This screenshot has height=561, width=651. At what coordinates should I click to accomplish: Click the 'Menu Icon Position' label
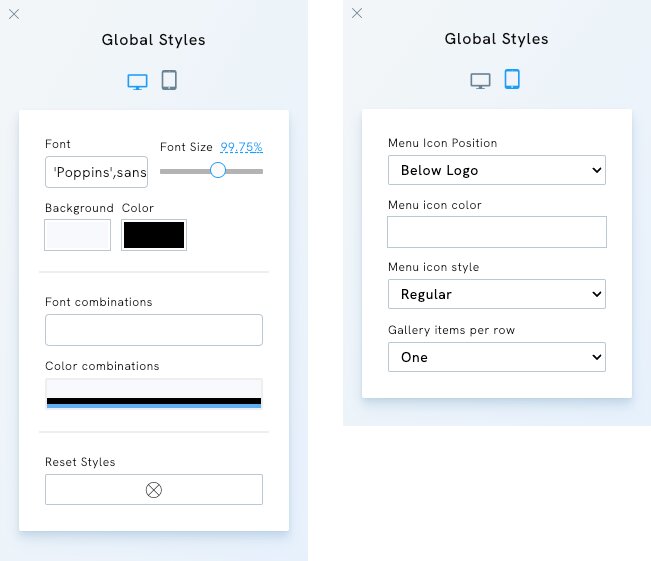tap(443, 143)
